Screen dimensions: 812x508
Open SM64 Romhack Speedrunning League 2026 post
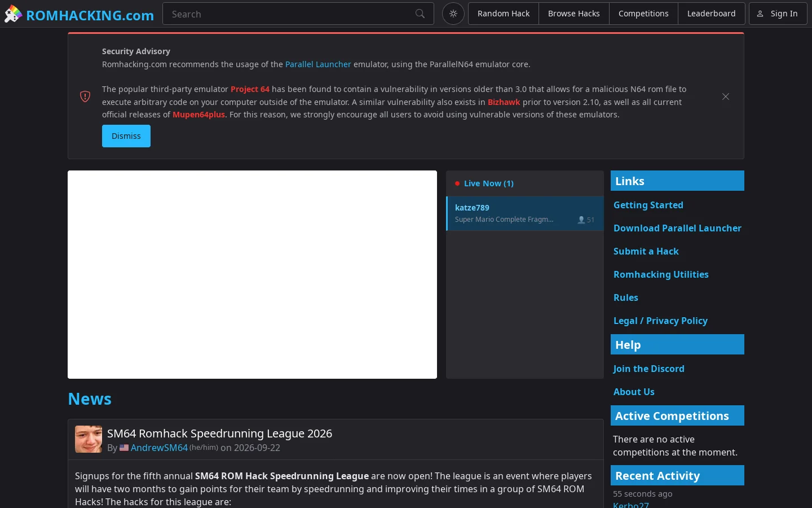[219, 433]
